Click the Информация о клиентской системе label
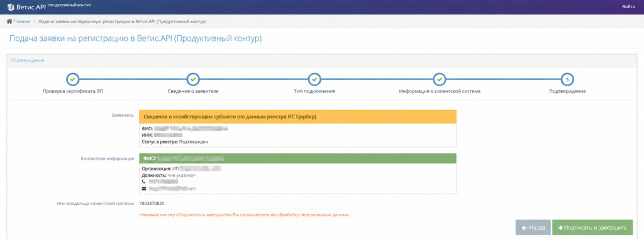Image resolution: width=644 pixels, height=239 pixels. coord(440,91)
